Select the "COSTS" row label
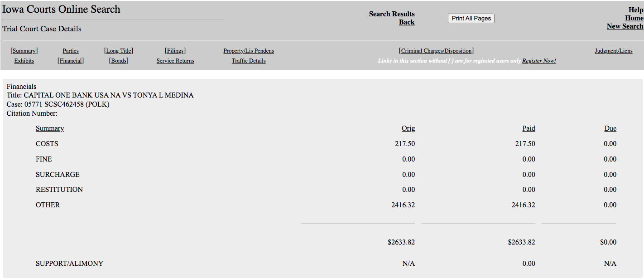644x279 pixels. pyautogui.click(x=47, y=144)
